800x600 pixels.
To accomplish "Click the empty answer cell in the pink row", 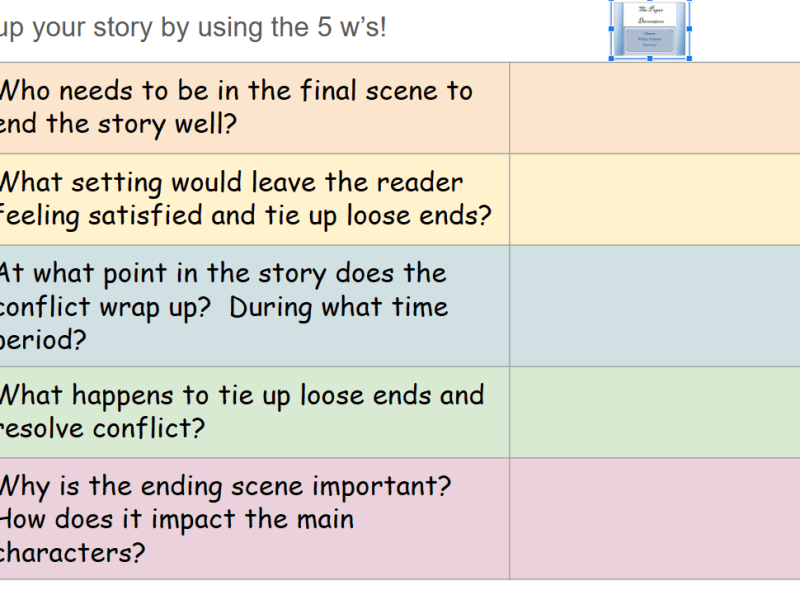I will [655, 518].
